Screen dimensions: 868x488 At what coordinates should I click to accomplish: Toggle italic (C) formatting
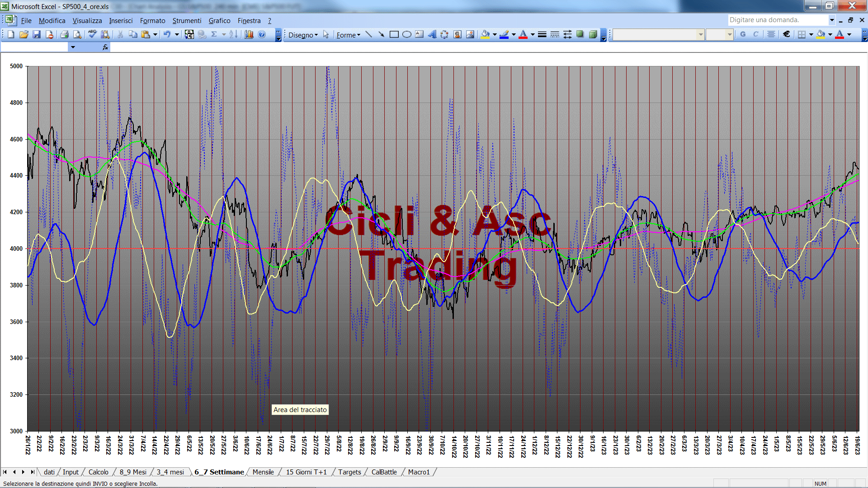click(755, 34)
